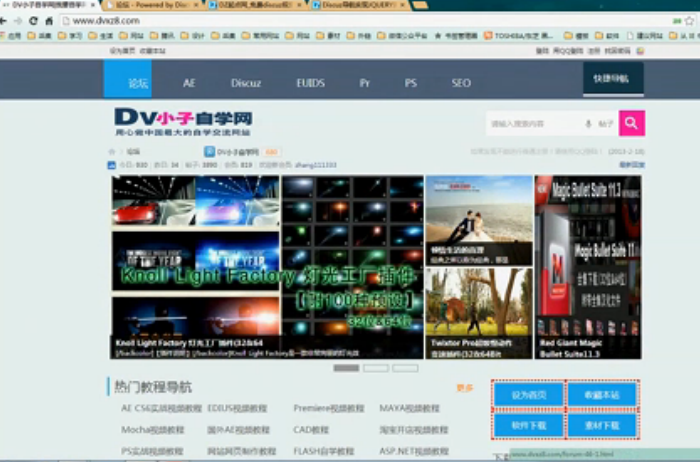Open FLASH自学教程 link

(323, 451)
